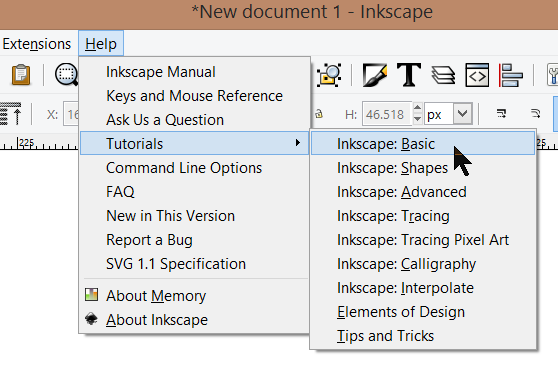Open the Inkscape: Advanced tutorial
The image size is (558, 366).
(423, 192)
